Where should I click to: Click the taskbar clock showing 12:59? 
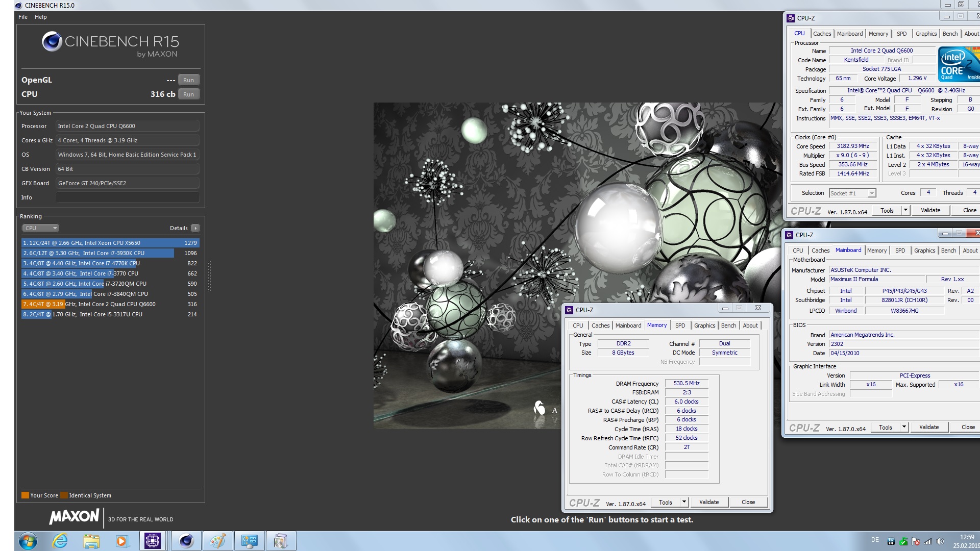(x=966, y=537)
